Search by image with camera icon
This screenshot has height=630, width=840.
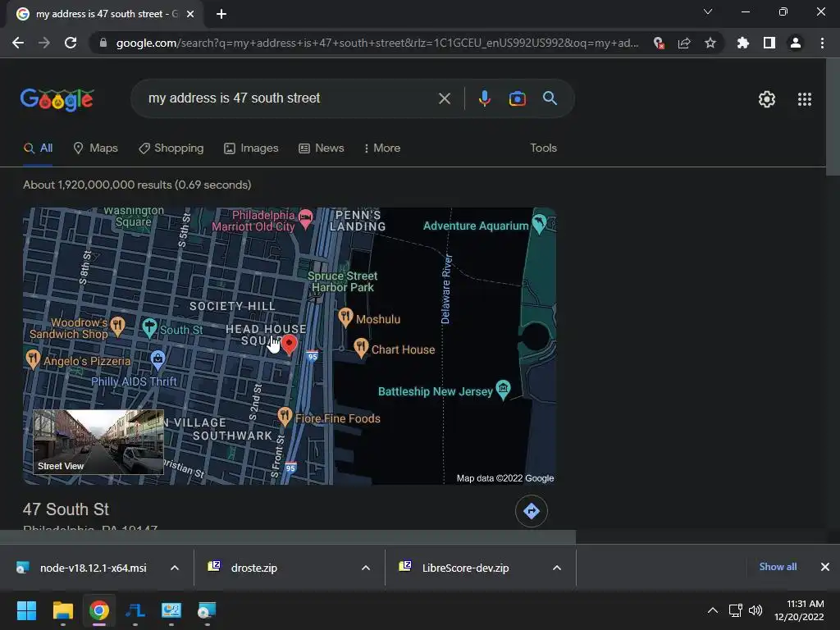(x=517, y=98)
